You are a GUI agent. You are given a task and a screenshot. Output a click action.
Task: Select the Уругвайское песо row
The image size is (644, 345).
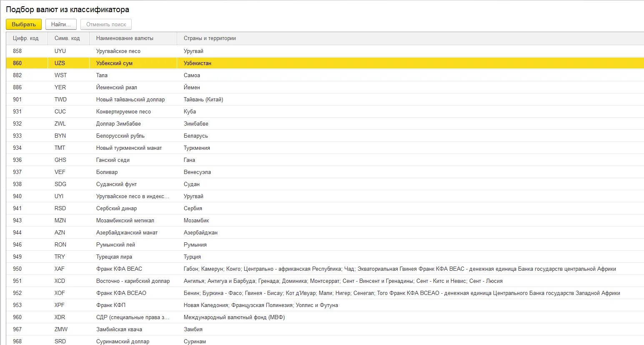(325, 51)
